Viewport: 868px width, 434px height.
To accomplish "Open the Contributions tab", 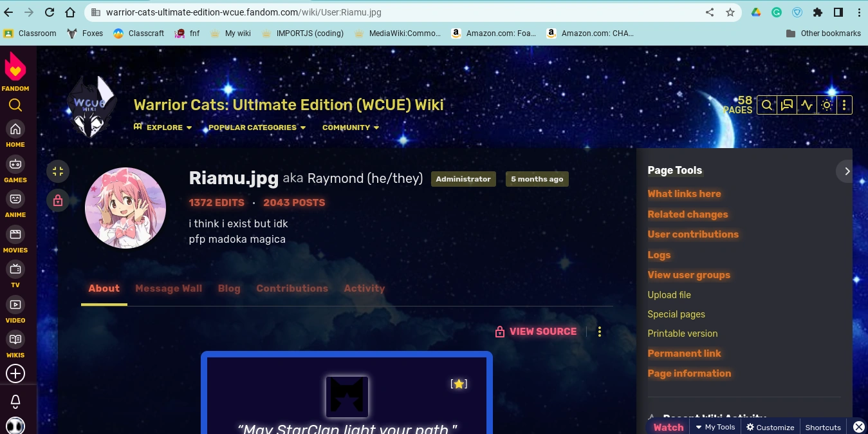I will (292, 288).
